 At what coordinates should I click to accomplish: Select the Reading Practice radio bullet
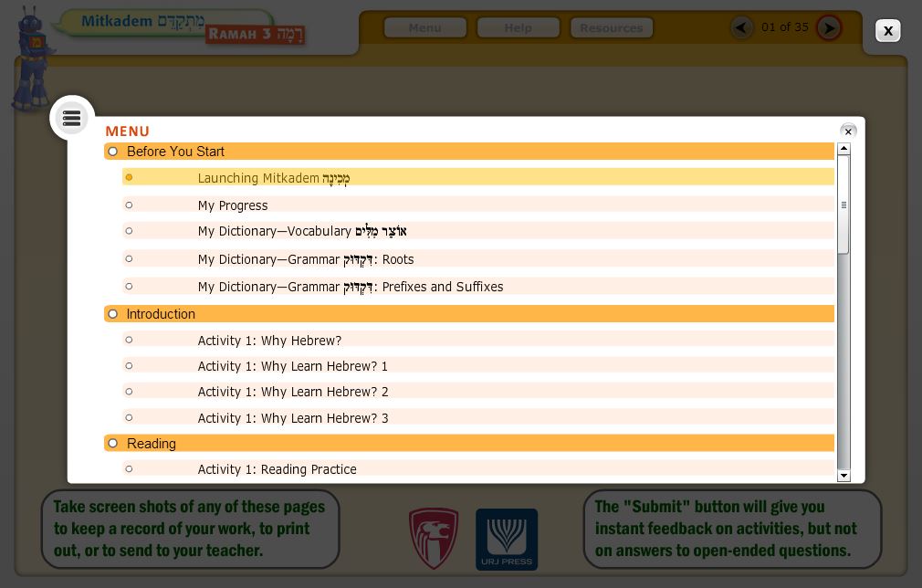(x=129, y=468)
